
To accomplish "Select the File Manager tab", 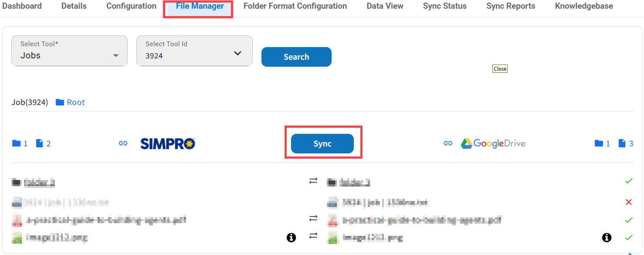I will tap(200, 7).
